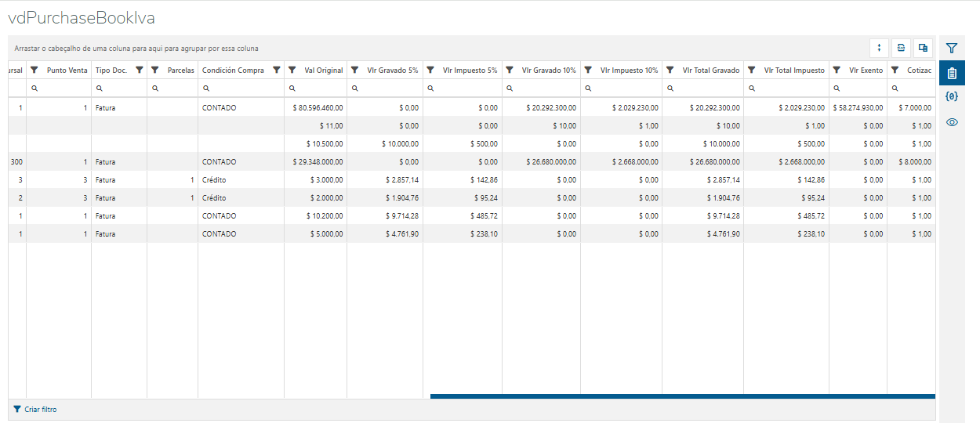Open the Tipo Doc. column header filter

point(140,70)
